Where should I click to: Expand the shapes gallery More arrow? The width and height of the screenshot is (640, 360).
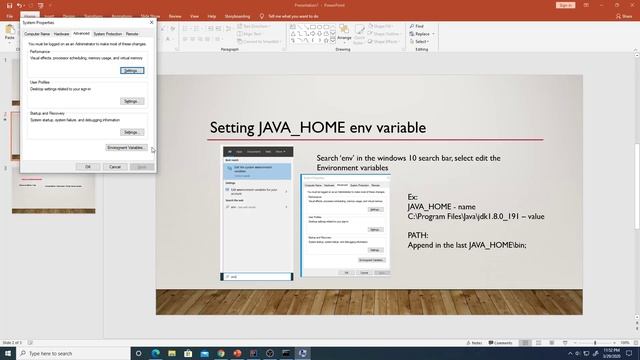333,40
